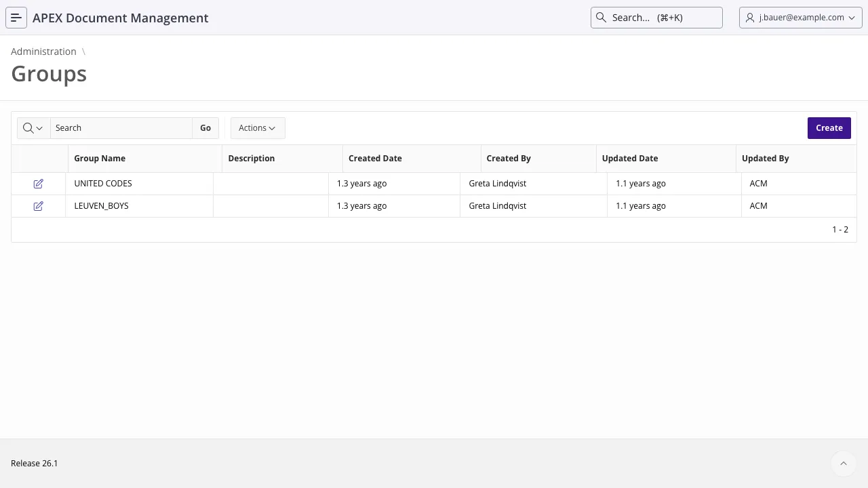Select the Created By column header
The width and height of the screenshot is (868, 488).
(509, 159)
